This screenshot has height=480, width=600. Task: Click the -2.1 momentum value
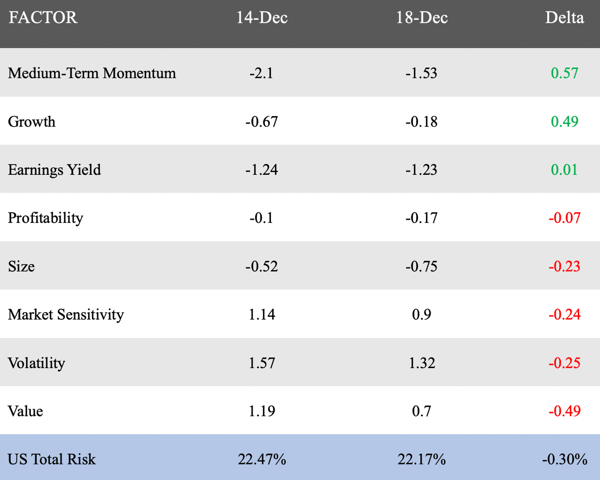(x=262, y=73)
